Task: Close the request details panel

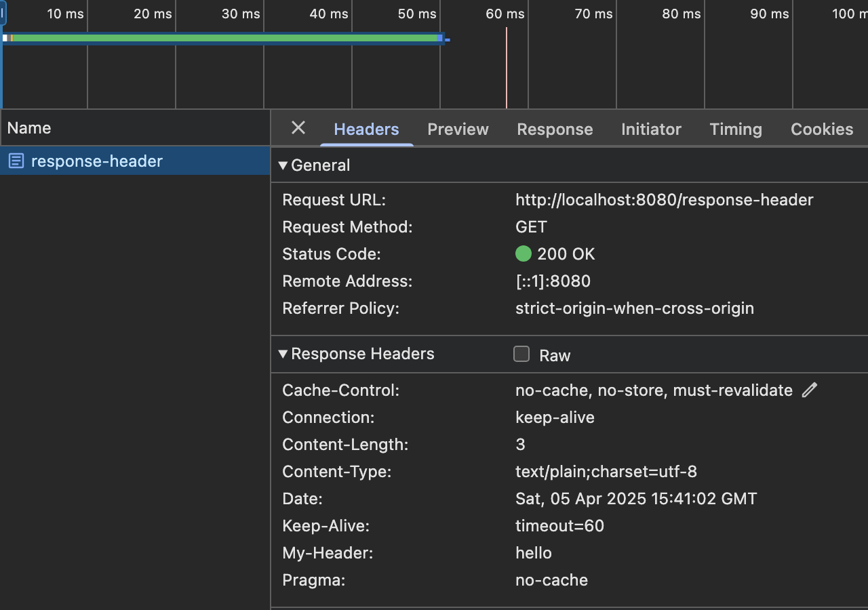Action: pyautogui.click(x=298, y=128)
